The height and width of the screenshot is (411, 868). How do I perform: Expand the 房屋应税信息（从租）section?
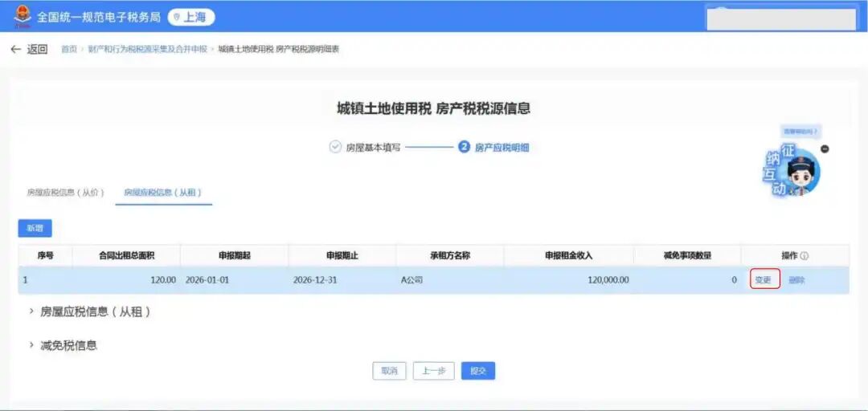[x=90, y=312]
